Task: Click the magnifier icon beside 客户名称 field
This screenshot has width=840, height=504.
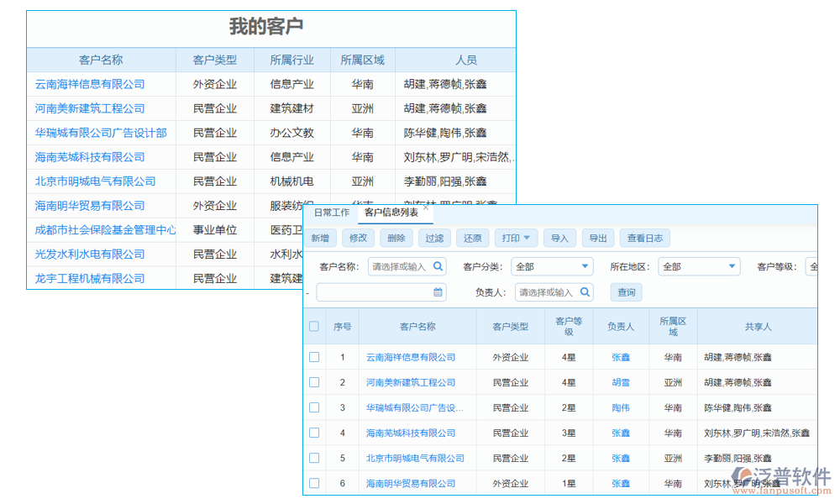Action: [x=438, y=265]
